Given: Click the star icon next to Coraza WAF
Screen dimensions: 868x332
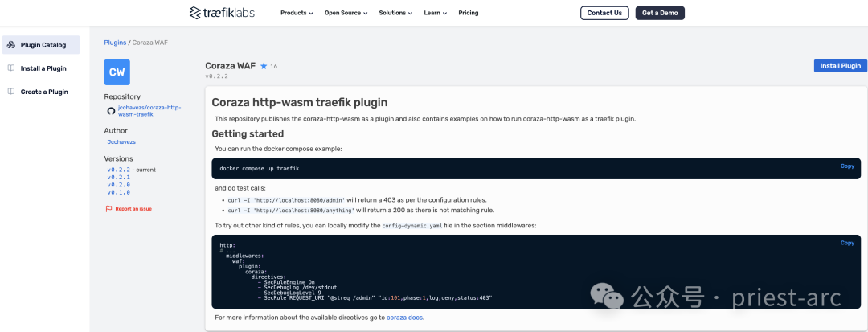Looking at the screenshot, I should pyautogui.click(x=264, y=66).
